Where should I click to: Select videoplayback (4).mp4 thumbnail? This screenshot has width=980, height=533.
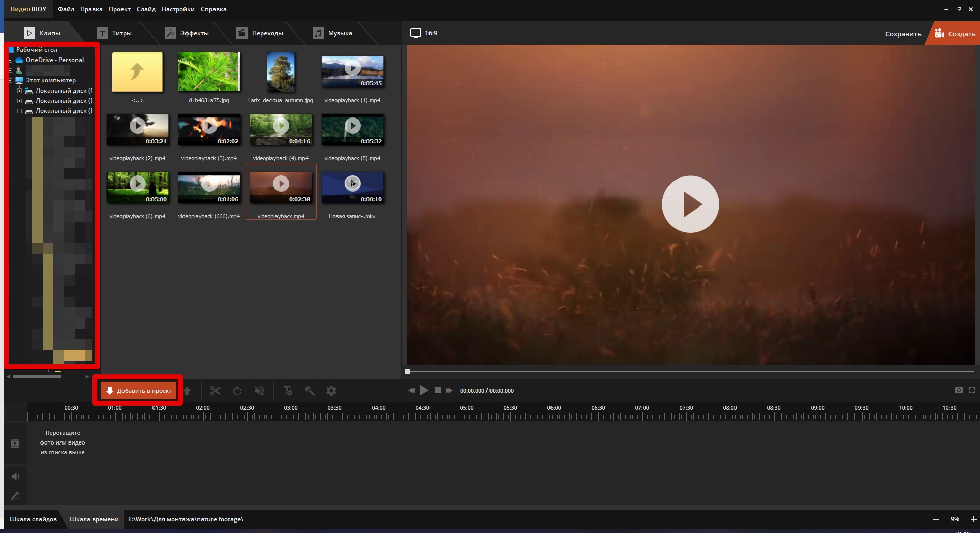(281, 130)
